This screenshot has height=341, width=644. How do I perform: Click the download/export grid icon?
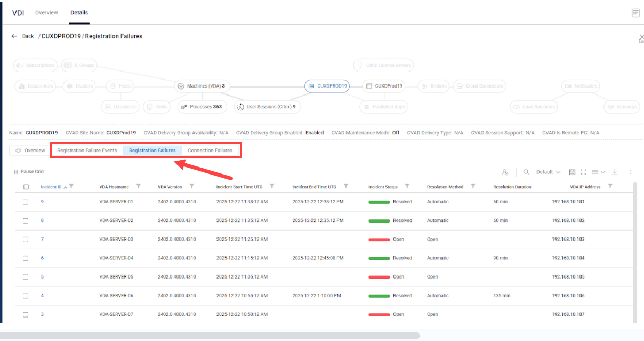[x=614, y=172]
